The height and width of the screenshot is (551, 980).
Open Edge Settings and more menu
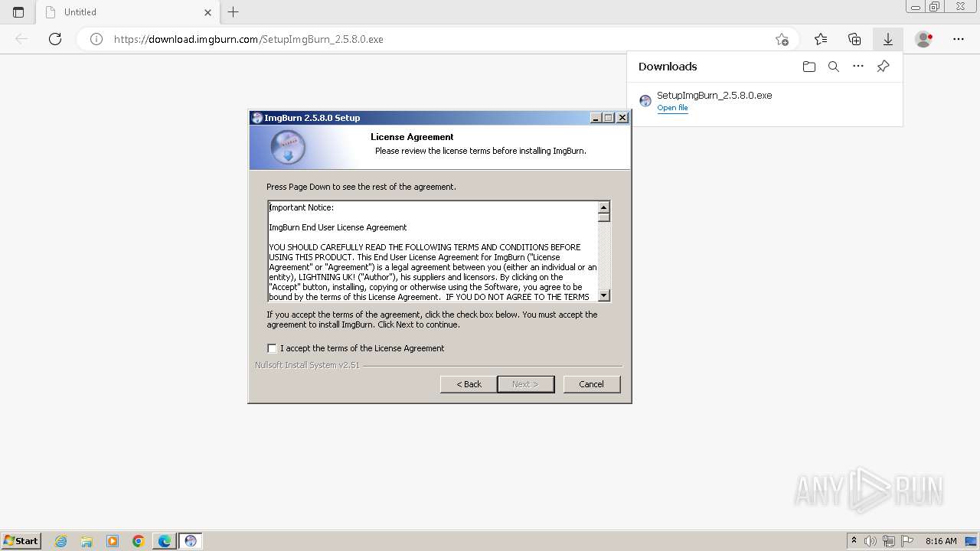pyautogui.click(x=959, y=39)
